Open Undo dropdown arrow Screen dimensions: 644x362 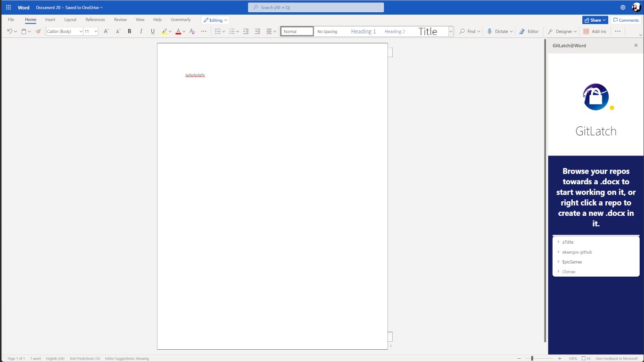[16, 32]
